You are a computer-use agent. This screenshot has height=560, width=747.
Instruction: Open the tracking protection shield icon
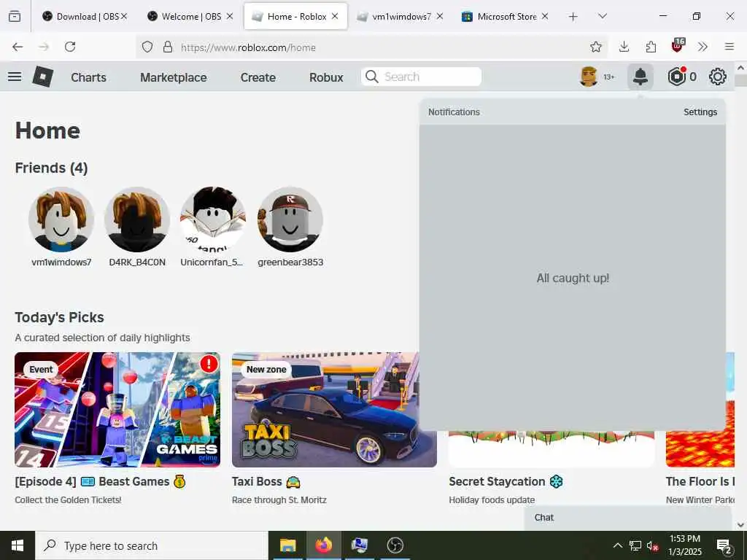(x=147, y=47)
